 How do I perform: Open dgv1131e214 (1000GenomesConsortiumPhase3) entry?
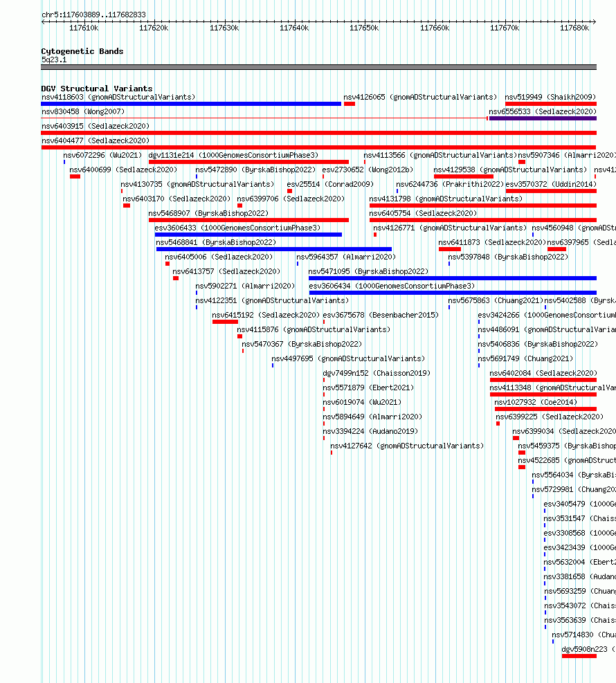pyautogui.click(x=233, y=155)
